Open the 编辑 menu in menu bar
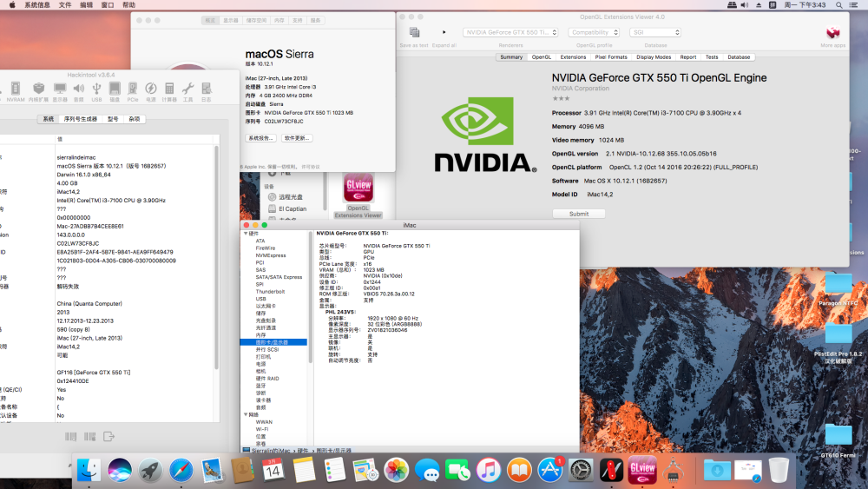 click(86, 5)
